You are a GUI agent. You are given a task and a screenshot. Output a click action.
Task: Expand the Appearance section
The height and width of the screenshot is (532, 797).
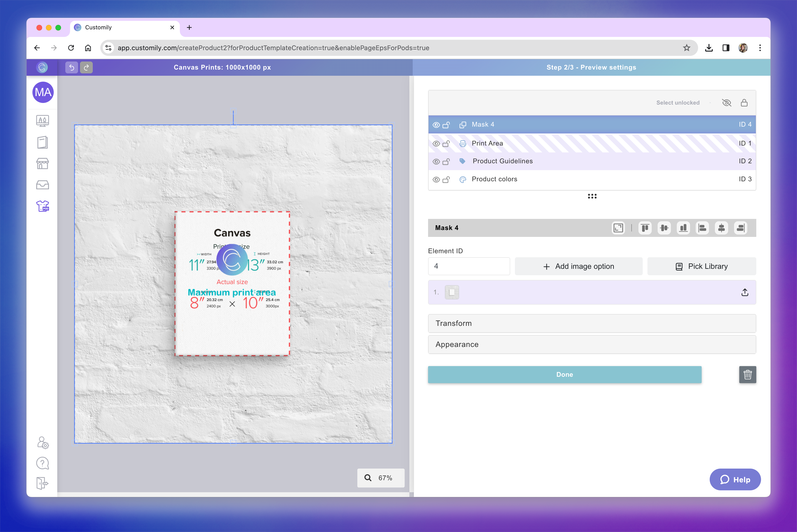click(x=592, y=344)
